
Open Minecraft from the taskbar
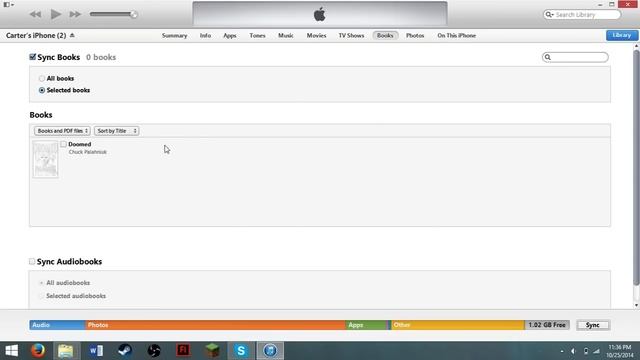coord(212,351)
